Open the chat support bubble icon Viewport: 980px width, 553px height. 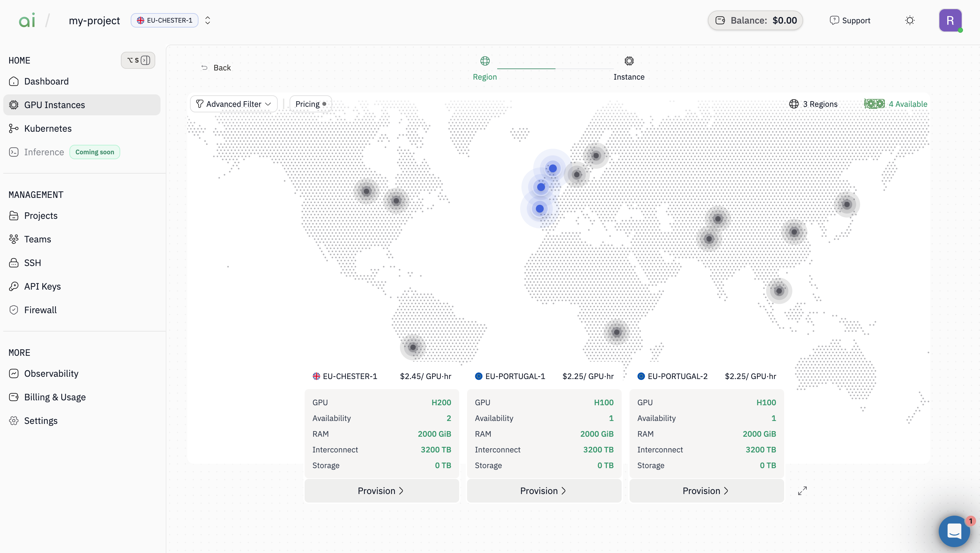coord(954,531)
